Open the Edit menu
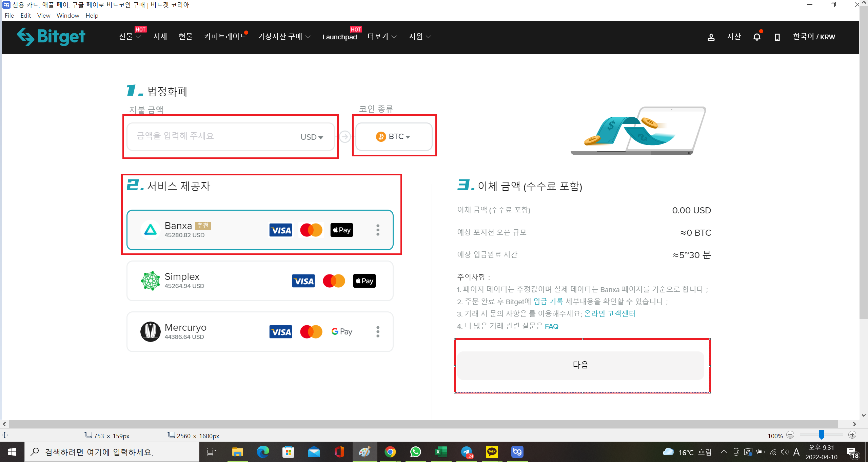This screenshot has width=868, height=462. [25, 16]
